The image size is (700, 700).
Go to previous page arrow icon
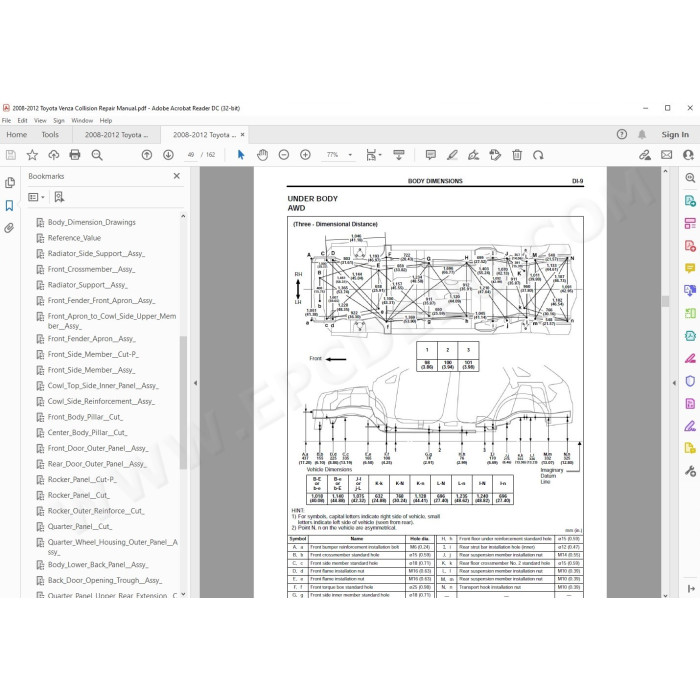click(147, 155)
